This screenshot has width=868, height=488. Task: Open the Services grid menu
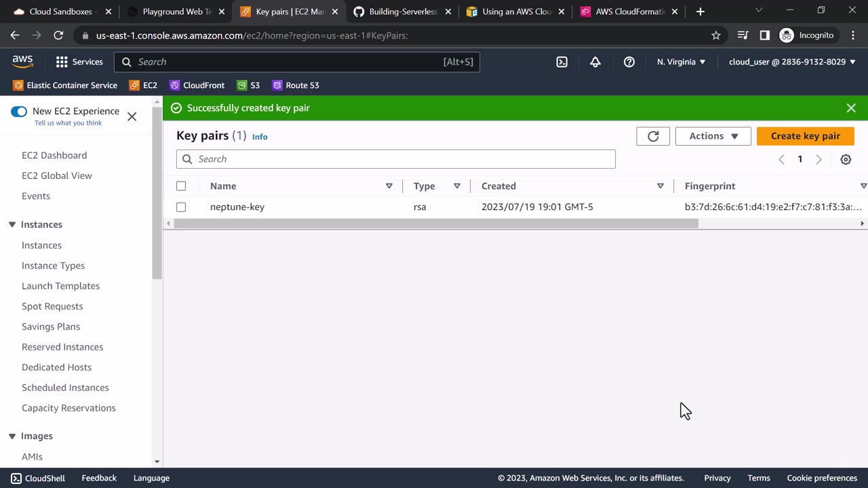point(79,62)
